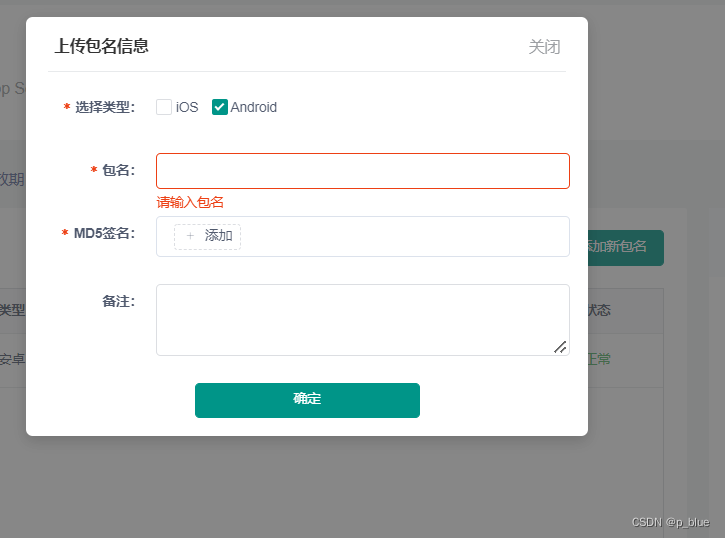Click the 关闭 link to close dialog

(544, 47)
